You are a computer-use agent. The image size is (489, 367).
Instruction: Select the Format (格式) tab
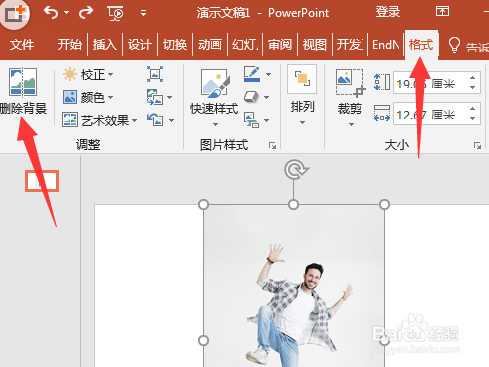[421, 45]
